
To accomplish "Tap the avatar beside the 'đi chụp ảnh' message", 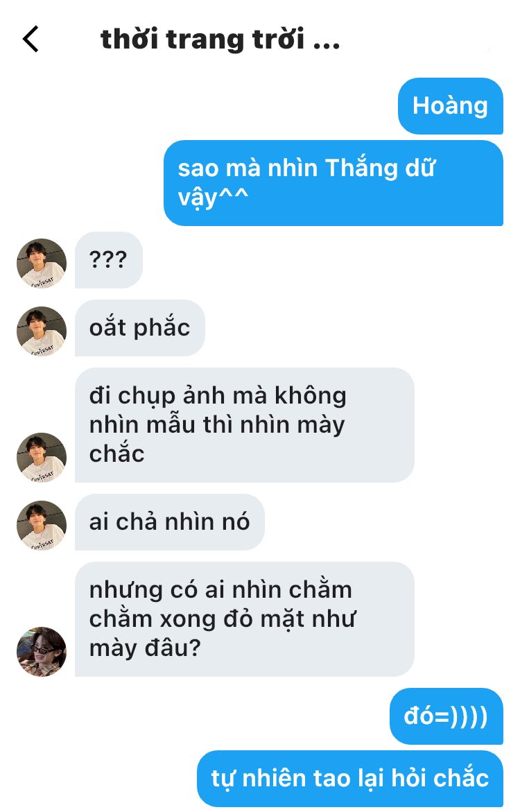I will pos(42,457).
